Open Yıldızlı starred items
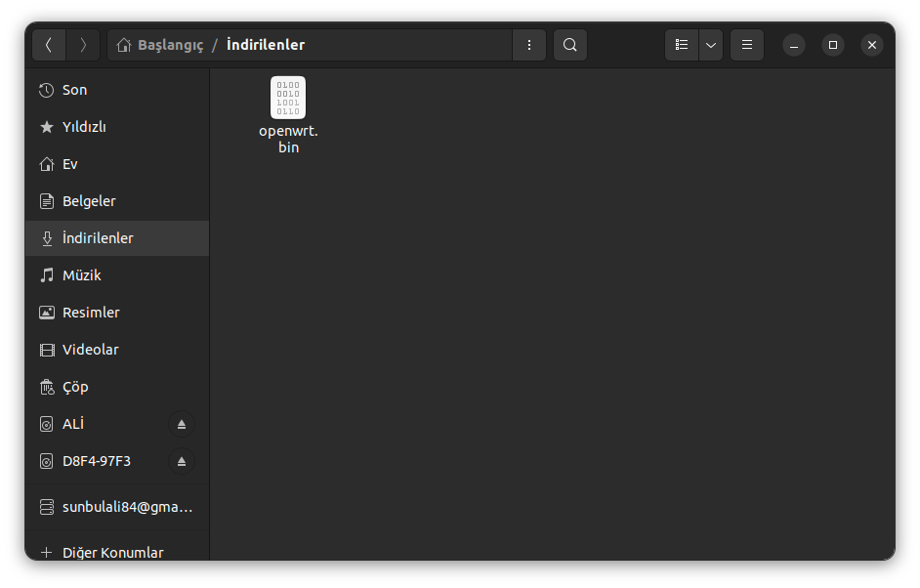Screen dimensions: 920x588 [117, 127]
